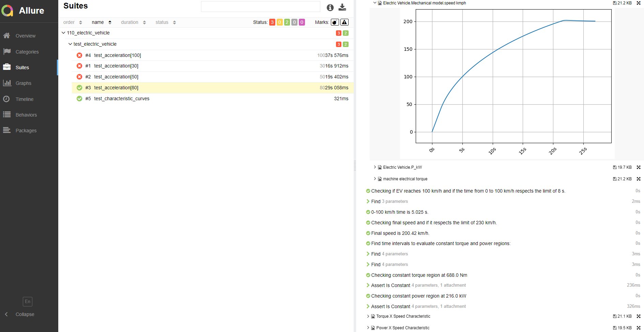644x332 pixels.
Task: Click the suites search input field
Action: pos(260,6)
